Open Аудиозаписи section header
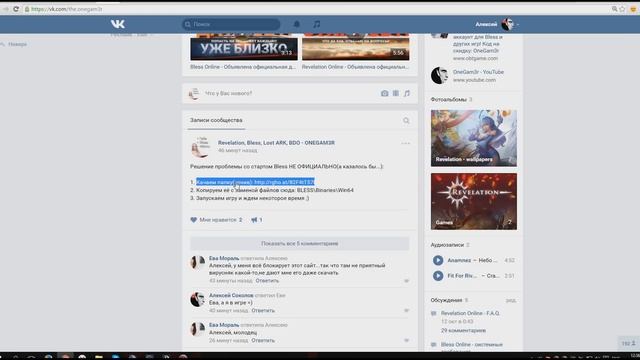 (447, 245)
